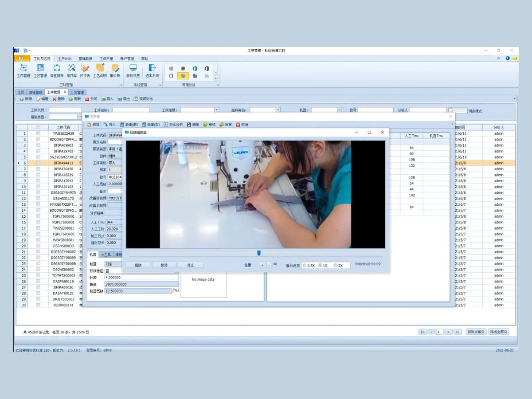
Task: Toggle the 列表模式 checkbox
Action: tap(450, 110)
